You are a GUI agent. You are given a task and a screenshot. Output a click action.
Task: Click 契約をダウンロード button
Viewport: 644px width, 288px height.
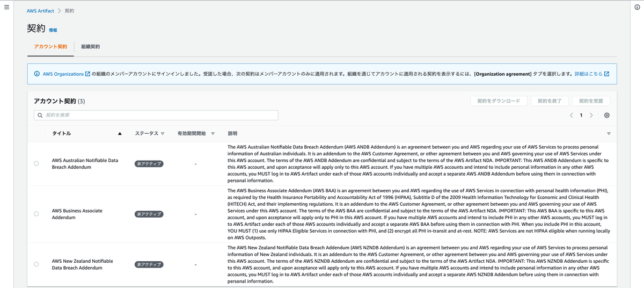tap(499, 101)
